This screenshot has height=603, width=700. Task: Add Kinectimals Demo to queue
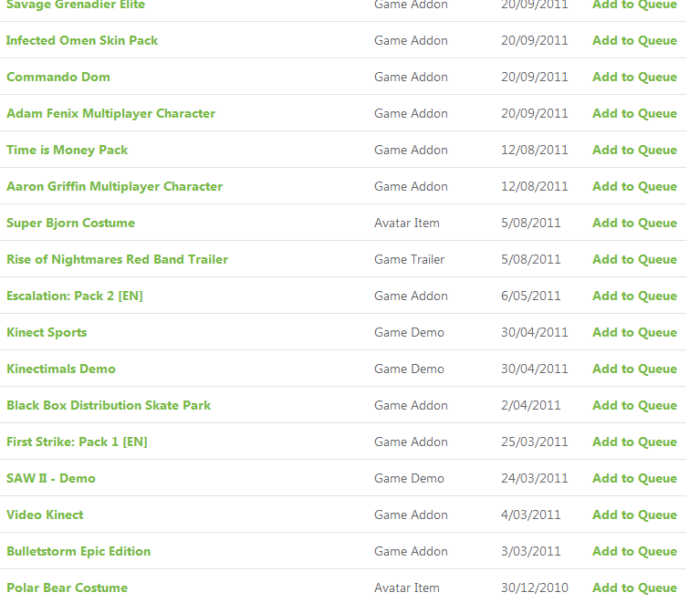tap(634, 369)
